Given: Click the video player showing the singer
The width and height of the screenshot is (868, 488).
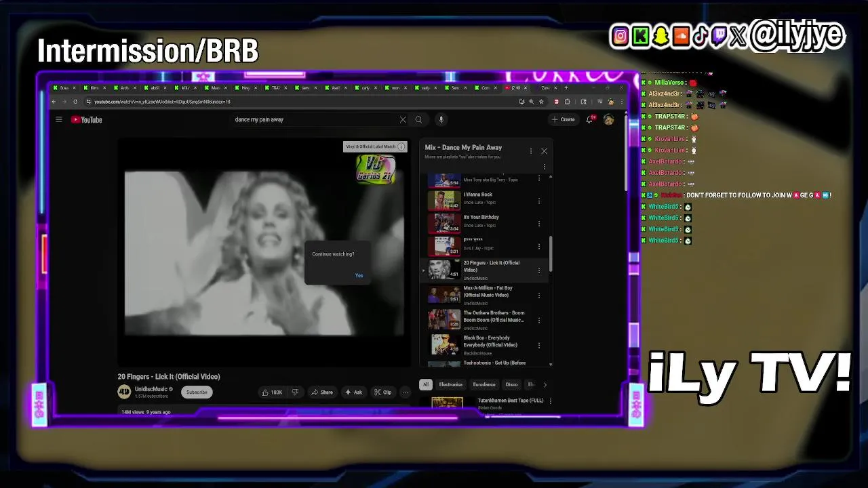Looking at the screenshot, I should point(264,252).
